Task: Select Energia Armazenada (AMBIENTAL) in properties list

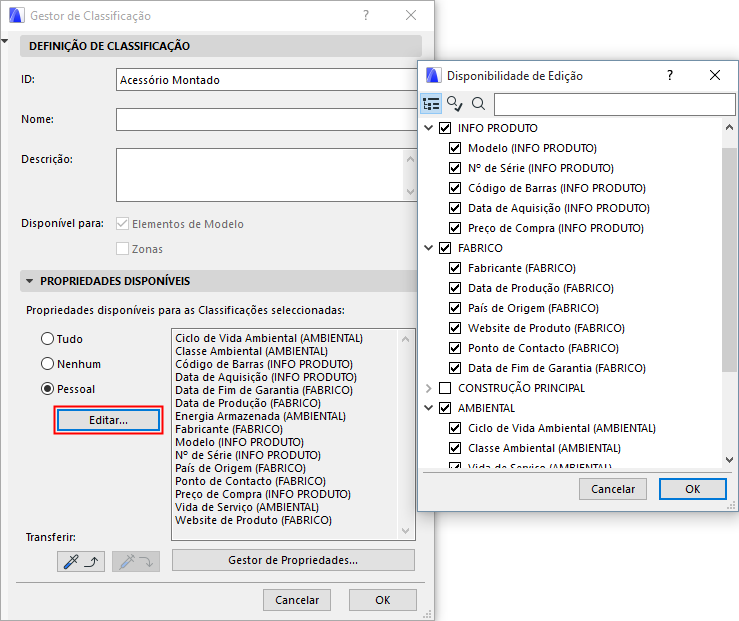Action: point(260,416)
